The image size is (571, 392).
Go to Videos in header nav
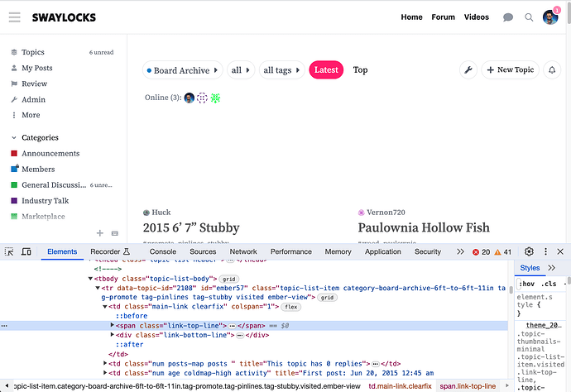click(x=477, y=17)
